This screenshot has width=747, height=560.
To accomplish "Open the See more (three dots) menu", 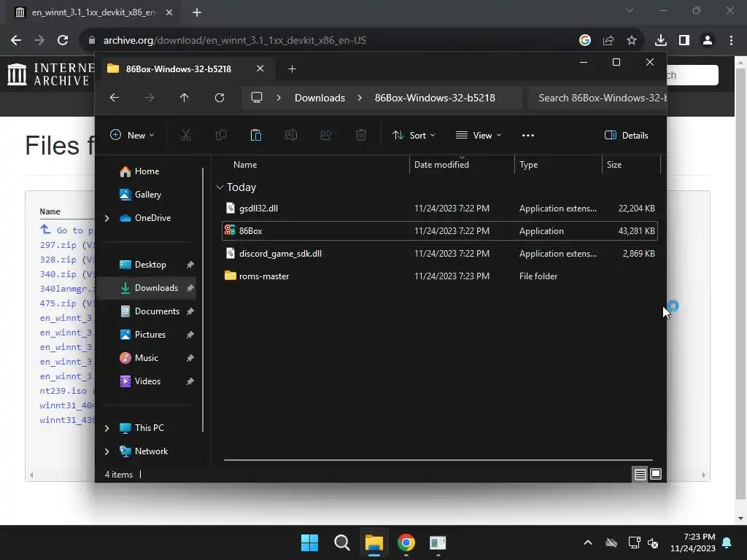I will coord(528,135).
